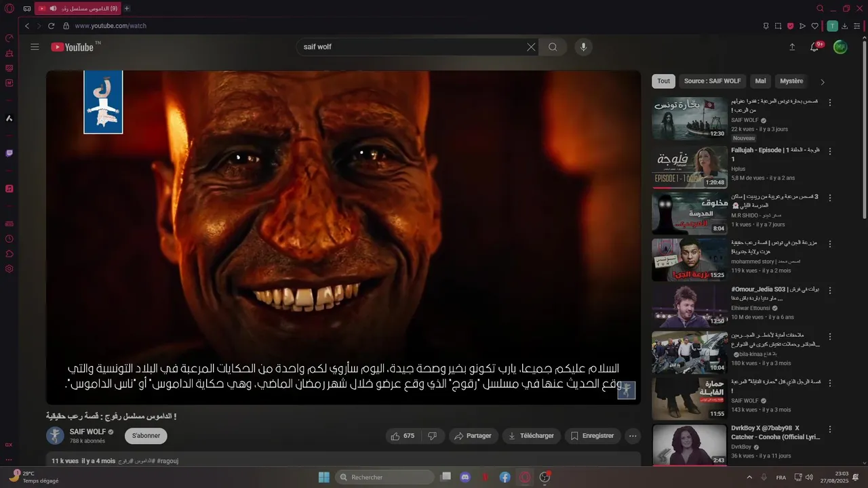Start voice search with microphone
The height and width of the screenshot is (488, 868).
click(x=583, y=47)
